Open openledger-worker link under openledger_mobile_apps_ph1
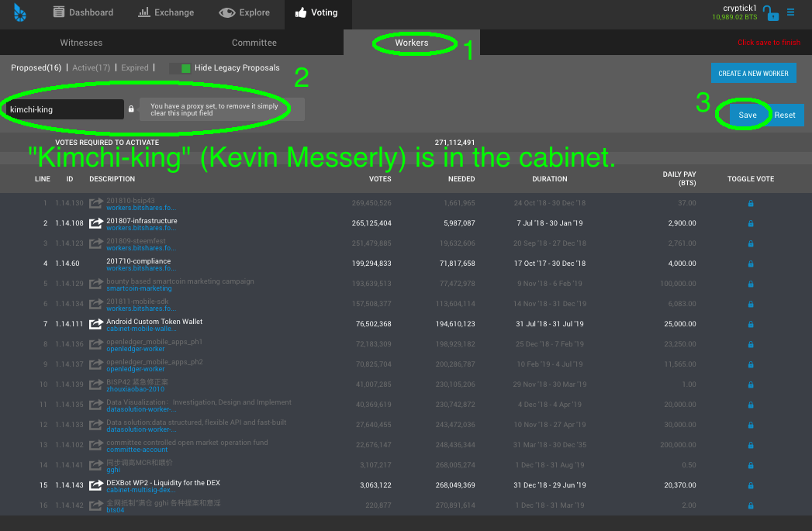This screenshot has height=531, width=812. (135, 349)
